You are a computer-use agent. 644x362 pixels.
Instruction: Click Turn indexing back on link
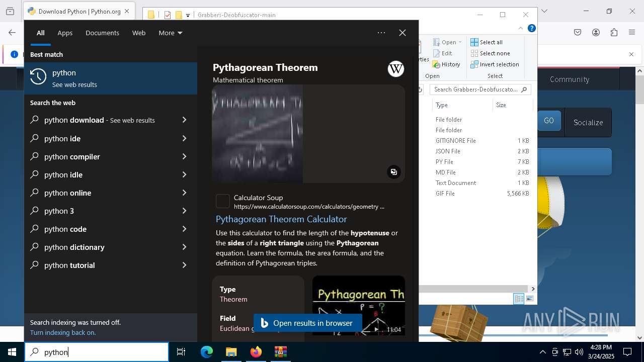tap(63, 332)
